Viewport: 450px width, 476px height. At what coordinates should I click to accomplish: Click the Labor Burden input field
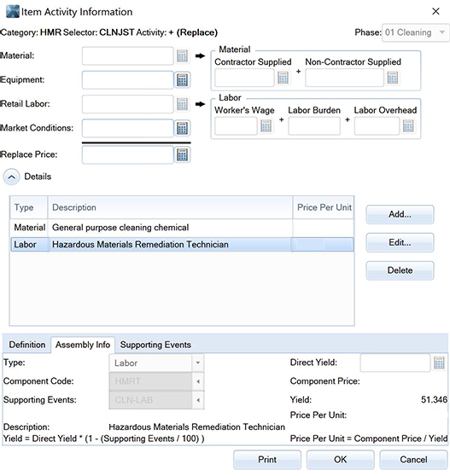click(314, 125)
